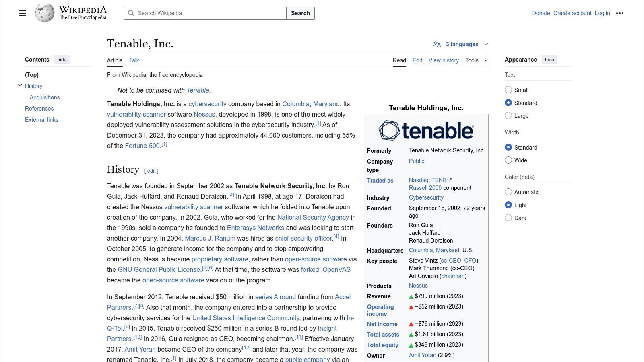
Task: Collapse the History section in Contents
Action: [20, 85]
